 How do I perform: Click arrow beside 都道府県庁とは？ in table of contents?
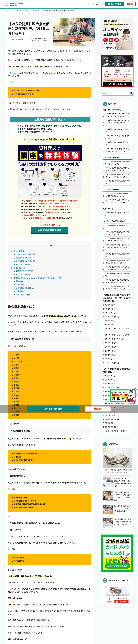click(12, 268)
